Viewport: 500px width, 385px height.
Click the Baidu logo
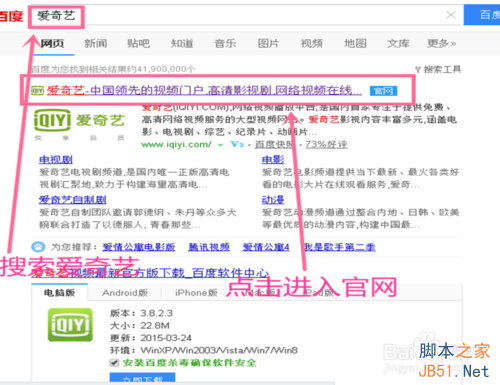coord(11,16)
